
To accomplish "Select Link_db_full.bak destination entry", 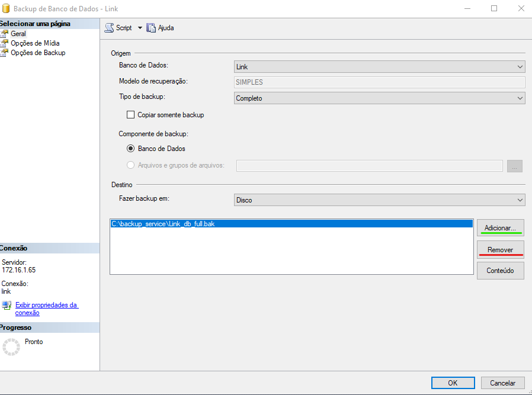I will (x=163, y=224).
